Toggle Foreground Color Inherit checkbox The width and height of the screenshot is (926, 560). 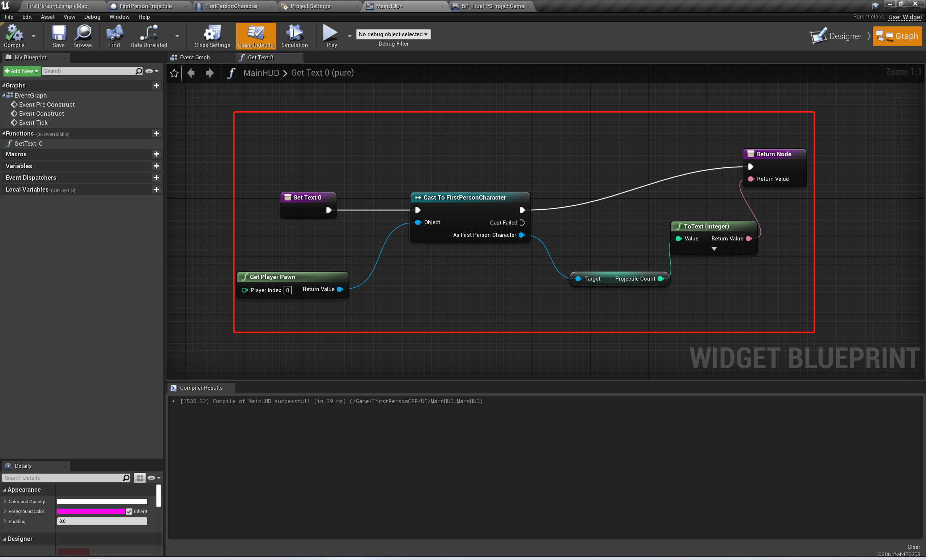click(129, 511)
